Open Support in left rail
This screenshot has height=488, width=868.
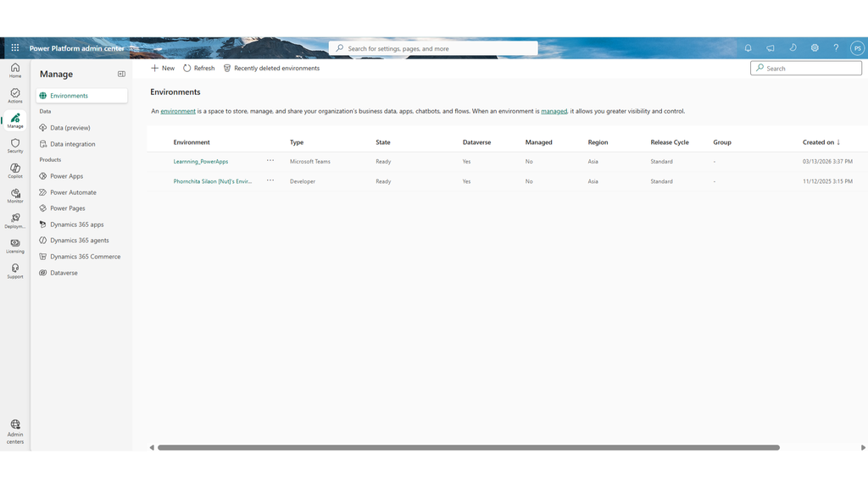tap(15, 270)
